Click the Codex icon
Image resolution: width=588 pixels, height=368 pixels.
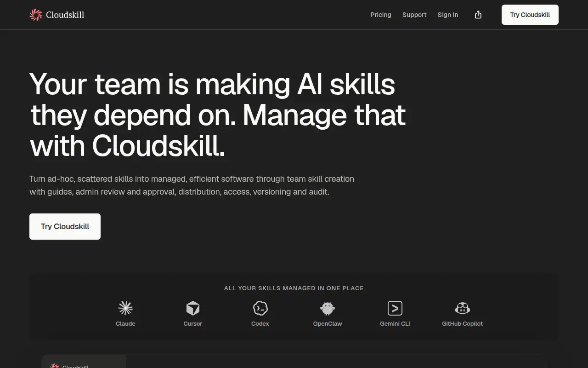tap(260, 308)
